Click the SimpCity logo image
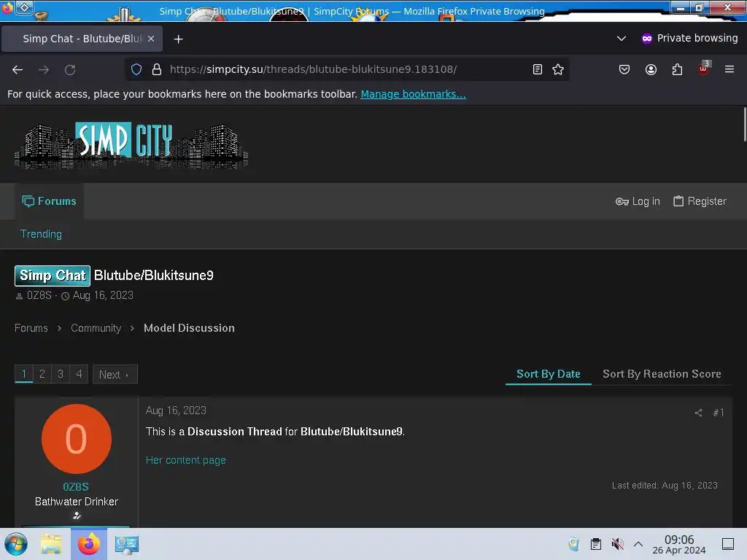Screen dimensions: 747x560 [x=131, y=145]
